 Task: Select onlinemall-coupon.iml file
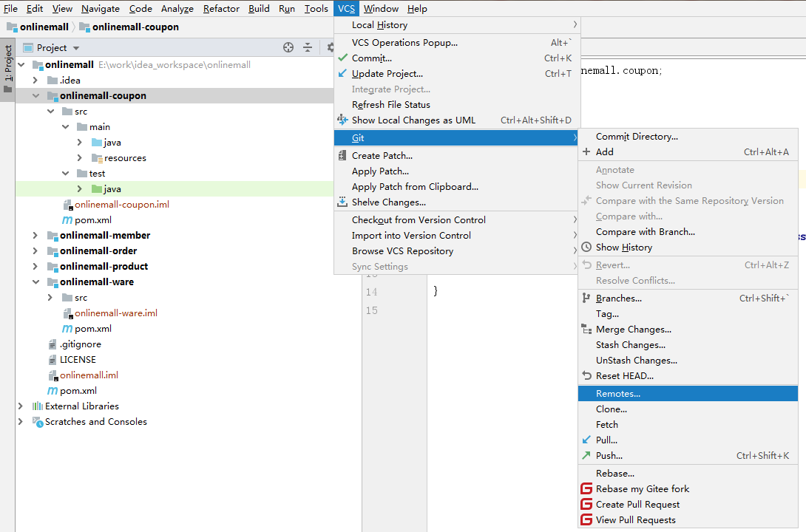(x=122, y=205)
